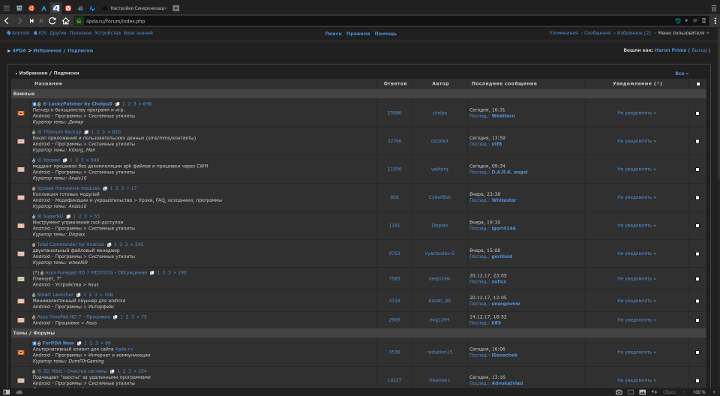
Task: Click in the address bar URL field
Action: [377, 21]
